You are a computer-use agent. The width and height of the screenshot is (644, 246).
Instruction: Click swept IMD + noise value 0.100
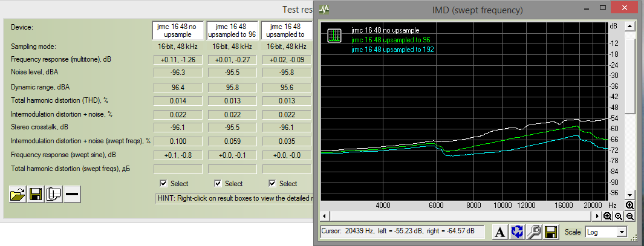(178, 141)
